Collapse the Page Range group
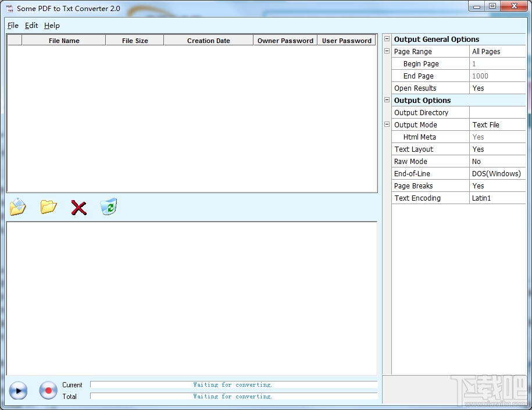The image size is (532, 410). (387, 51)
